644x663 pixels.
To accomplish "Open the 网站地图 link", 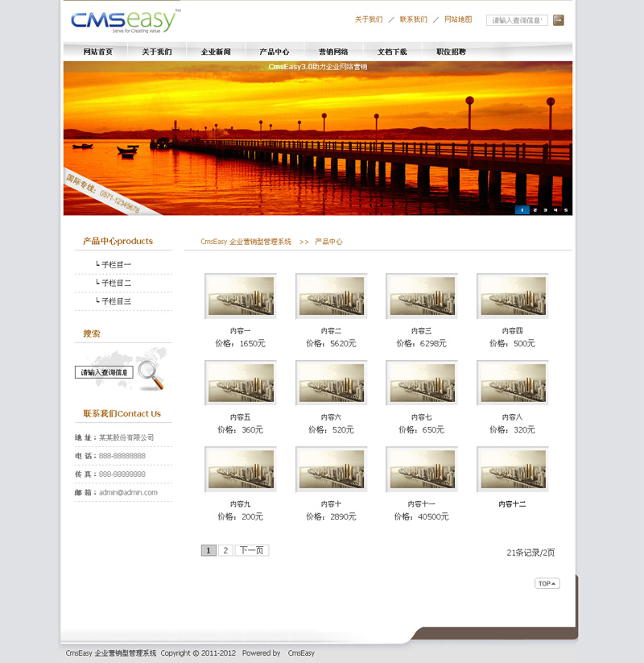I will click(x=458, y=19).
